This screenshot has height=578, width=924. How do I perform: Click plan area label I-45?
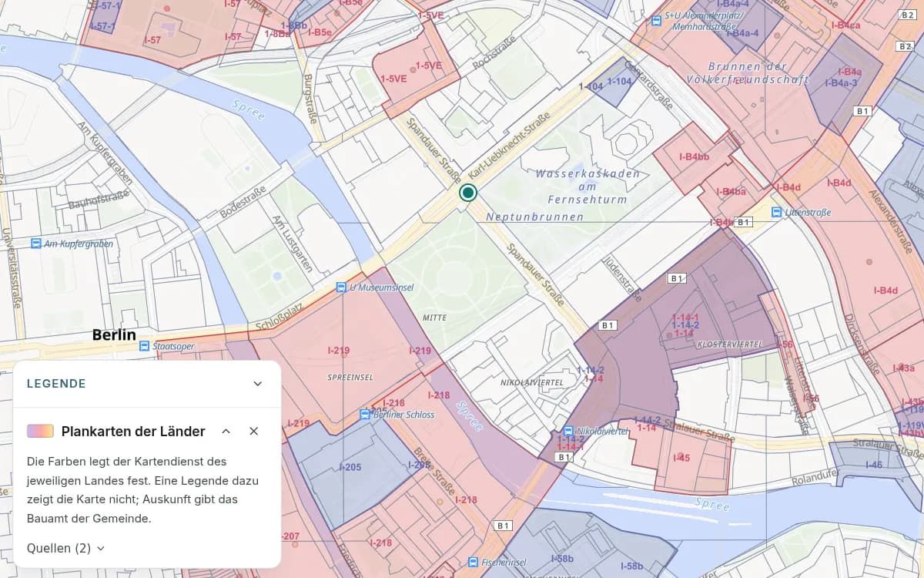(x=681, y=459)
